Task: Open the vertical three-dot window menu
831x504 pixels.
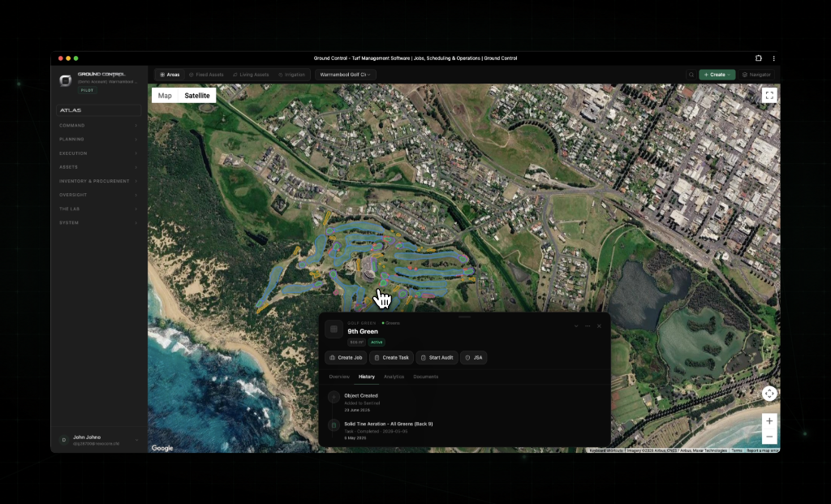Action: tap(773, 58)
